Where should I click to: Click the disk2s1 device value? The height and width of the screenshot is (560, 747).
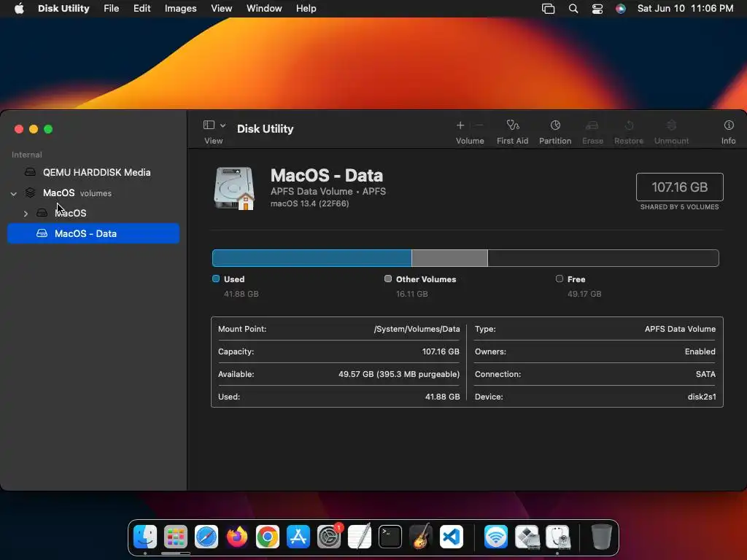pyautogui.click(x=702, y=397)
